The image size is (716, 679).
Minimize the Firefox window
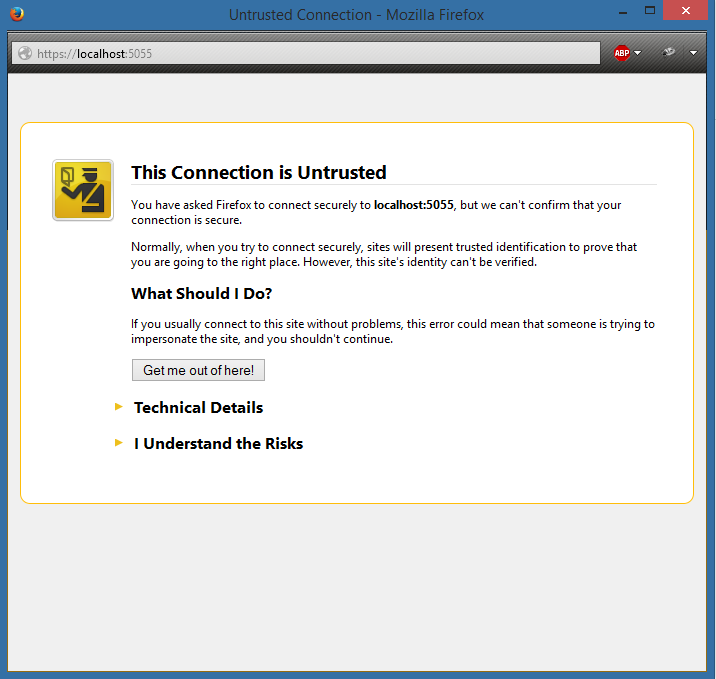pos(623,12)
